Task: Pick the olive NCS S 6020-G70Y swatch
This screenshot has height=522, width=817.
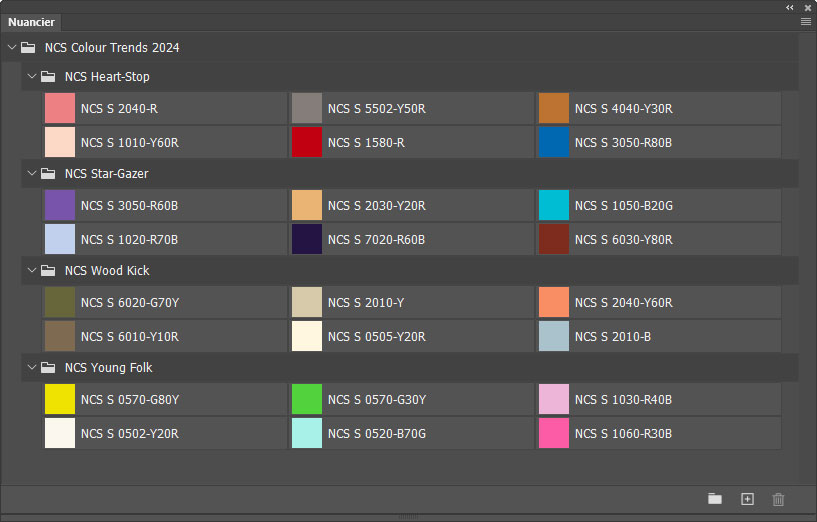Action: click(60, 302)
